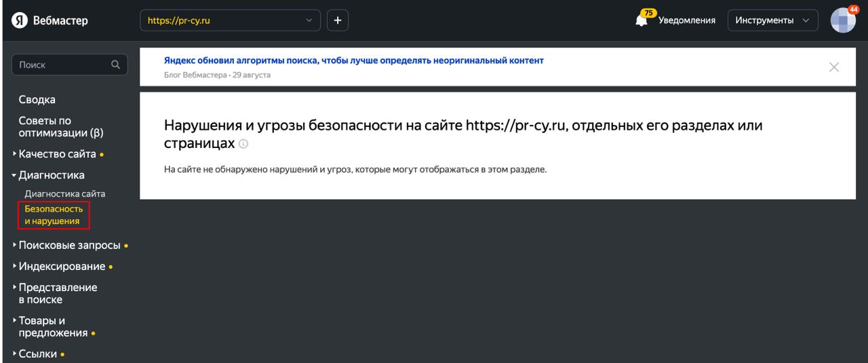Open the site selector dropdown pr-cy.ru

click(x=231, y=20)
